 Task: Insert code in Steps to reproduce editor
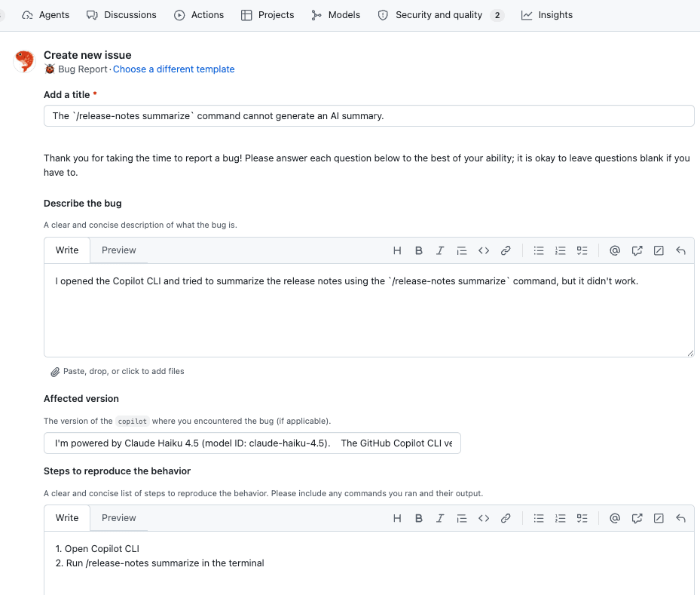click(x=484, y=518)
